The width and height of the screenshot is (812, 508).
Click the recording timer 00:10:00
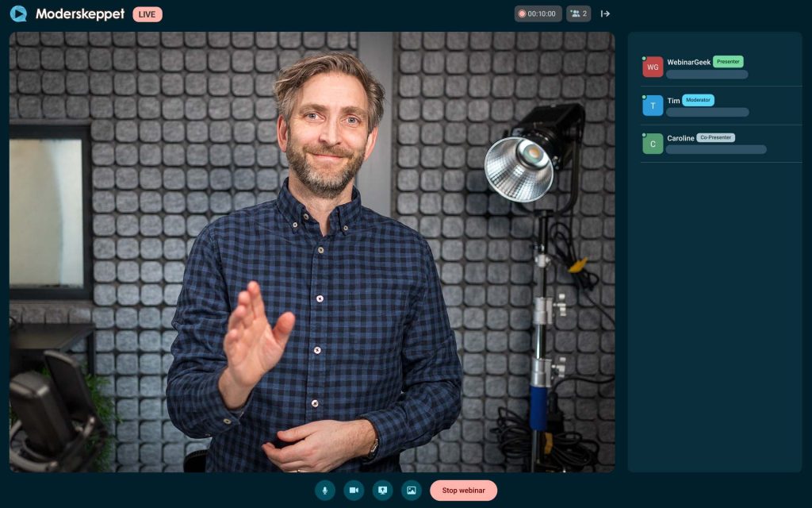tap(538, 13)
